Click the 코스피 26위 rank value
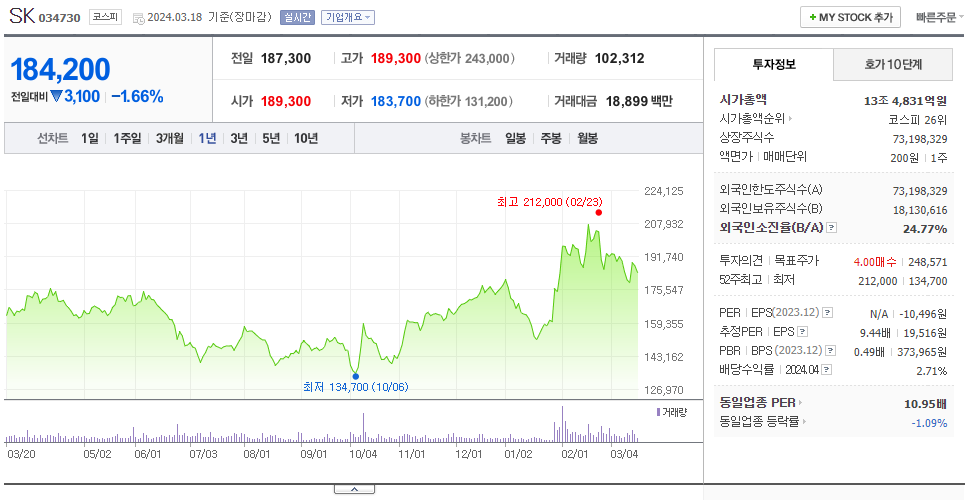 click(x=918, y=119)
